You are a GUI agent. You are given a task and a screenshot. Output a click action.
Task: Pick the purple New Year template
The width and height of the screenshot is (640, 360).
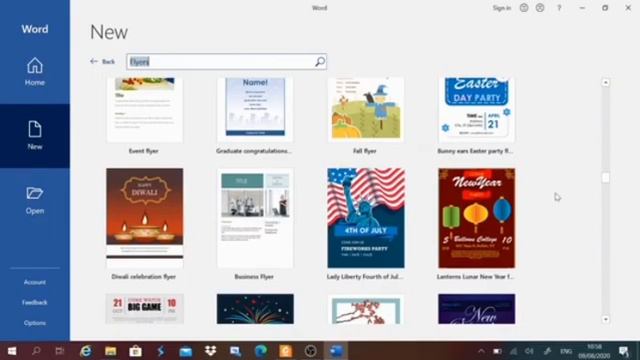(x=476, y=309)
